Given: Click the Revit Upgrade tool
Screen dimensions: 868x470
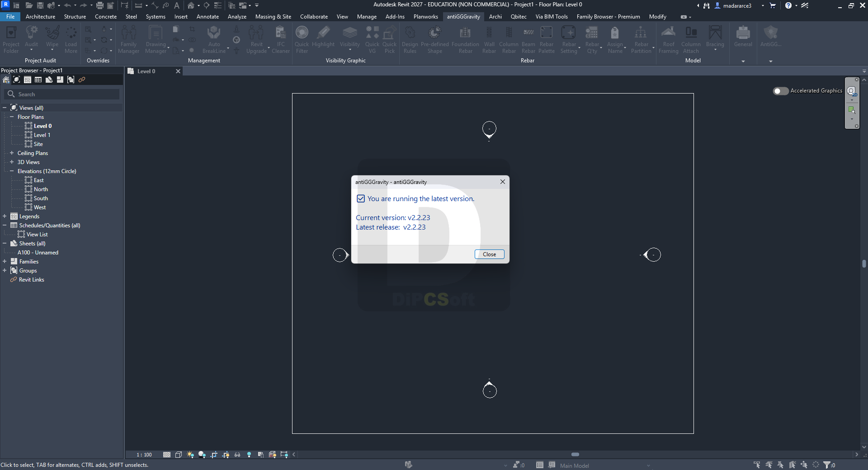Looking at the screenshot, I should click(256, 39).
